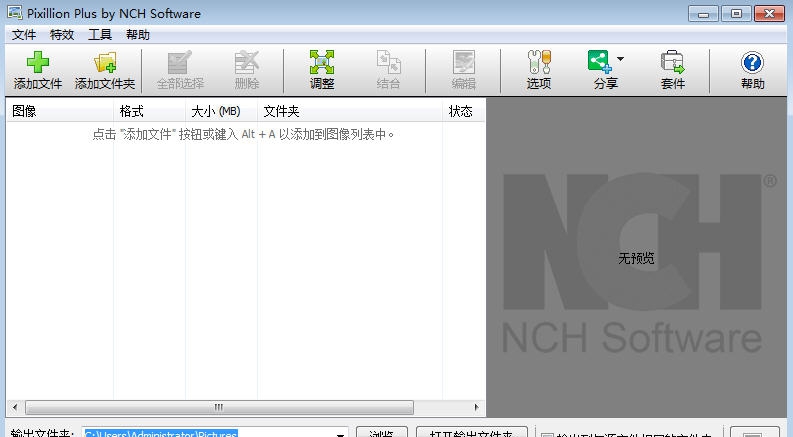Screen dimensions: 793x437
Task: Sort list by the 大小 (MB) column header
Action: click(x=221, y=111)
